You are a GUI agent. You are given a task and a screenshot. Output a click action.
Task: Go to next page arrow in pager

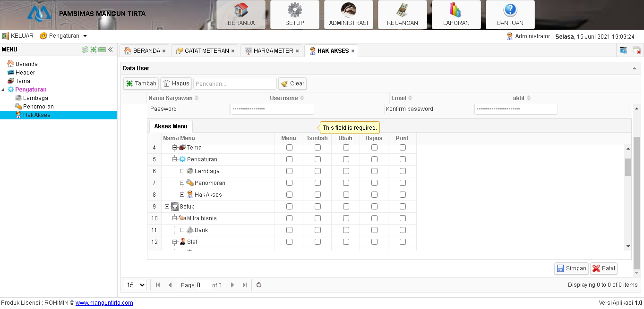click(232, 285)
